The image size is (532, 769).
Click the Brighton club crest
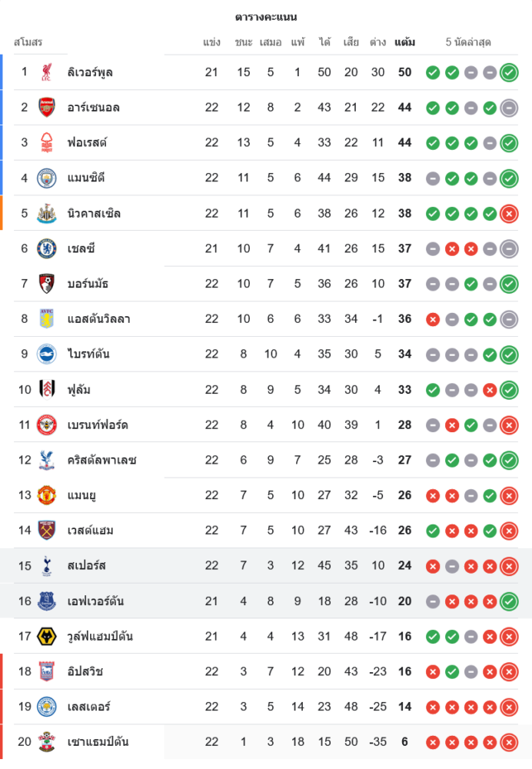(x=47, y=355)
